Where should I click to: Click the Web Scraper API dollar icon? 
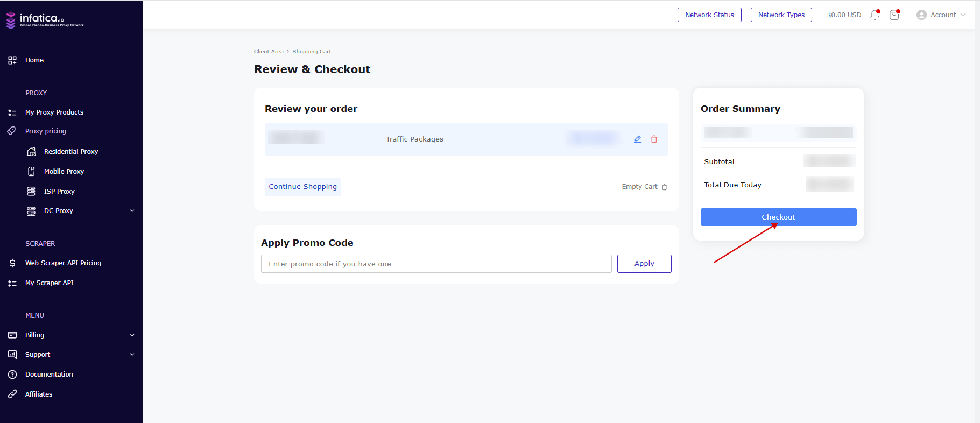[x=12, y=263]
